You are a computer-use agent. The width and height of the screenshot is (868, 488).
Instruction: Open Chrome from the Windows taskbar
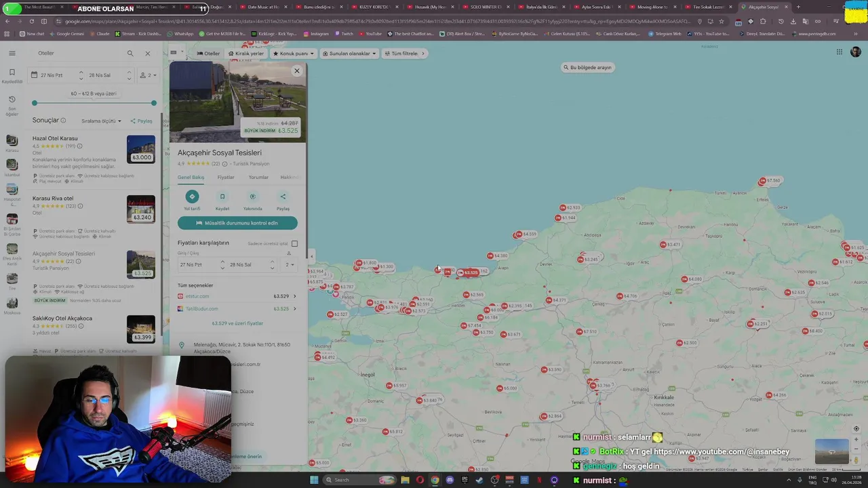click(x=435, y=480)
